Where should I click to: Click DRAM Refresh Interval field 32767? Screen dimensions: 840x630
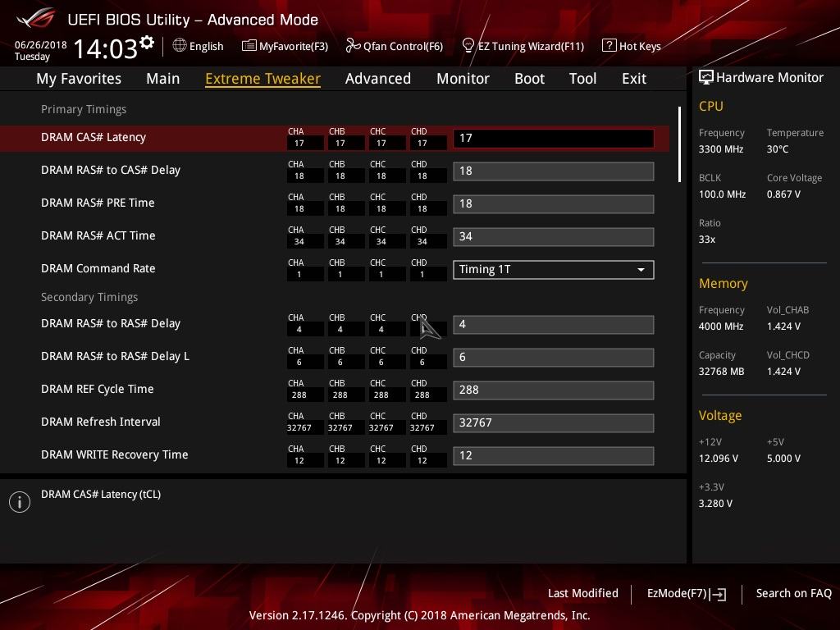(553, 422)
